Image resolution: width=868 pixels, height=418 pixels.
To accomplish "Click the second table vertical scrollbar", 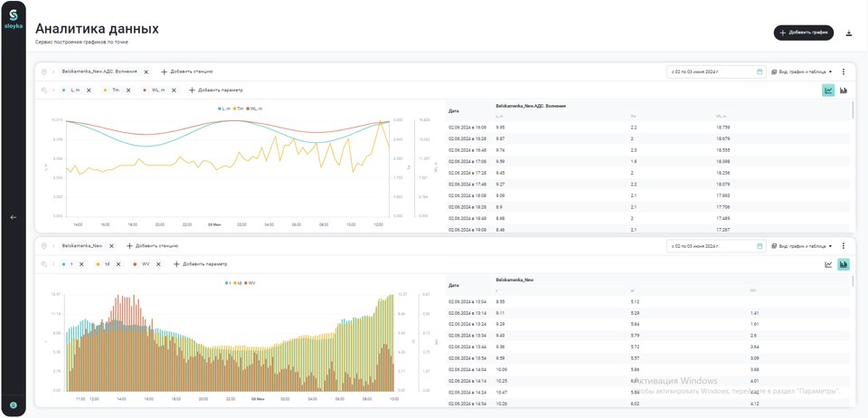I will click(x=853, y=281).
